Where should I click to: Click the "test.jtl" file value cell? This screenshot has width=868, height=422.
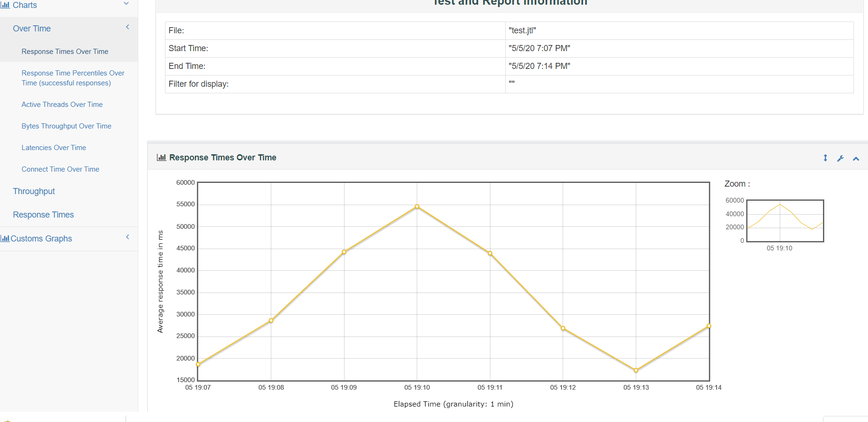(679, 30)
